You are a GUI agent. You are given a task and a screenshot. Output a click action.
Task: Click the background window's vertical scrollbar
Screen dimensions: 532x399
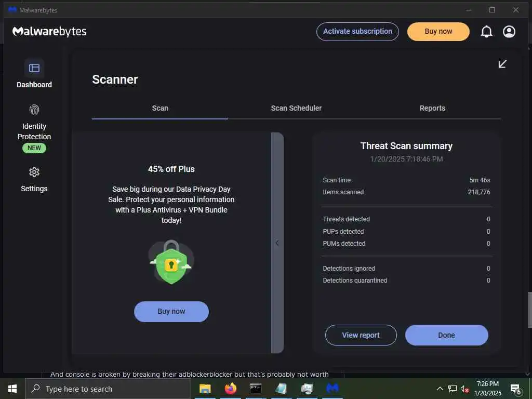click(x=529, y=310)
